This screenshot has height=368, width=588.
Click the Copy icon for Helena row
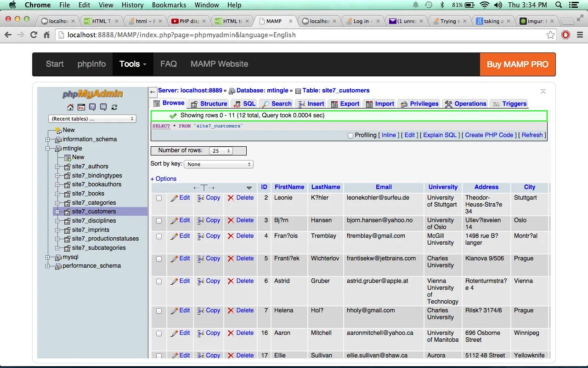(x=201, y=311)
